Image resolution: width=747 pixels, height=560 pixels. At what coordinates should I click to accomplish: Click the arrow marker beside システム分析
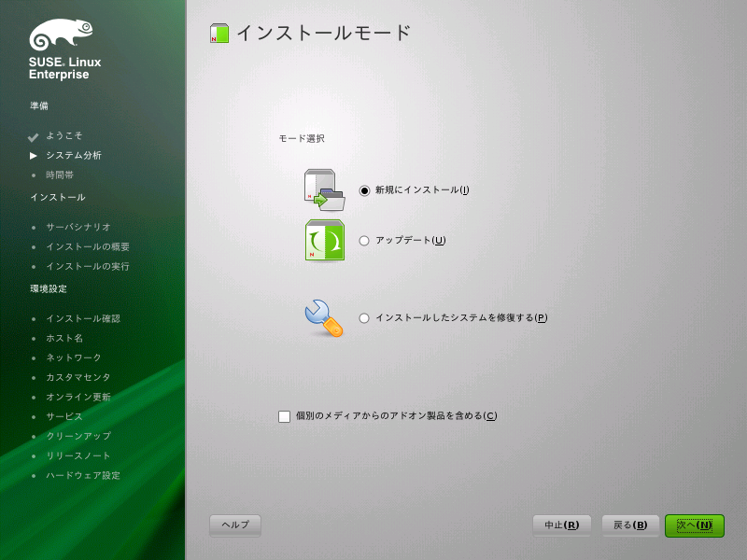click(x=34, y=156)
